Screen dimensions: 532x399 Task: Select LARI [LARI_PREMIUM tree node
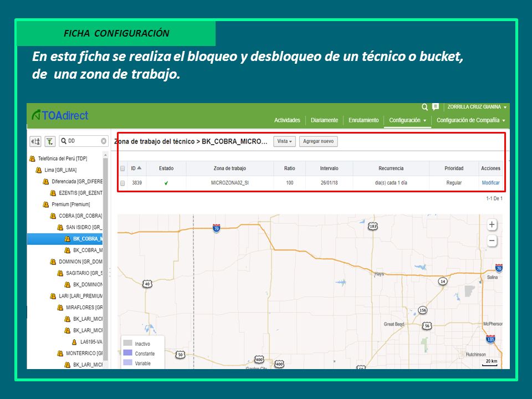tap(81, 296)
